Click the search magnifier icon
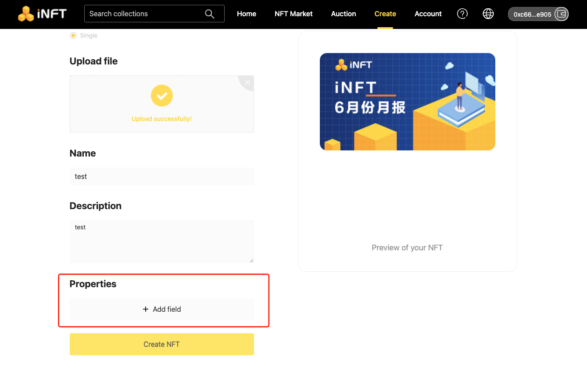Screen dimensions: 587x392 pos(210,14)
